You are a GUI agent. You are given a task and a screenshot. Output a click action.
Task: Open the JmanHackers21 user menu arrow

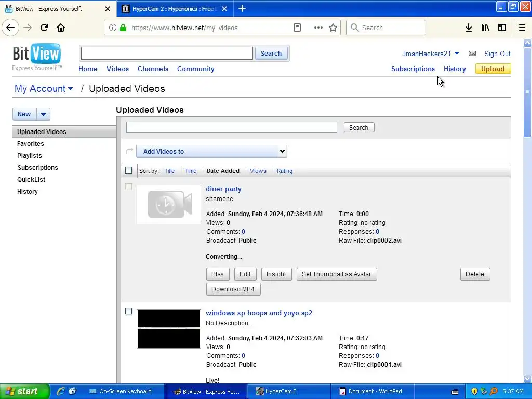tap(457, 54)
